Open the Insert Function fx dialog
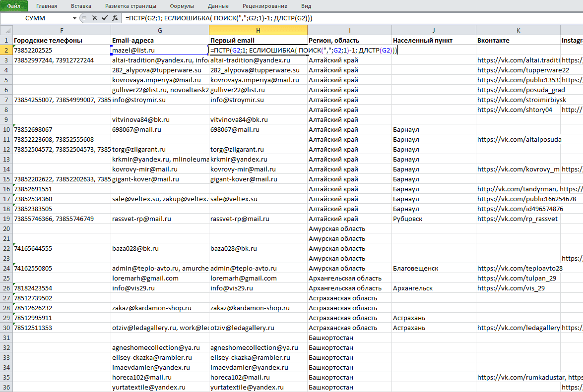 (x=115, y=18)
